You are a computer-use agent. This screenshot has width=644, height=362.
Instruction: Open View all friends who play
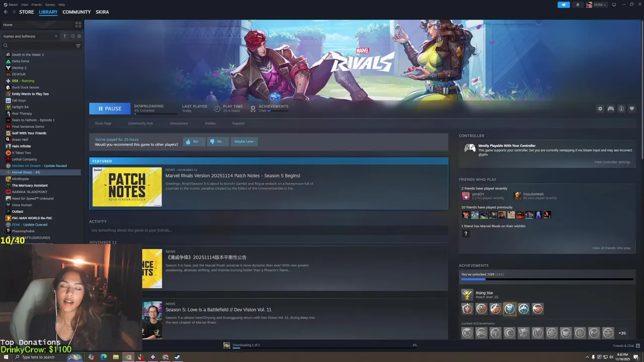point(611,248)
